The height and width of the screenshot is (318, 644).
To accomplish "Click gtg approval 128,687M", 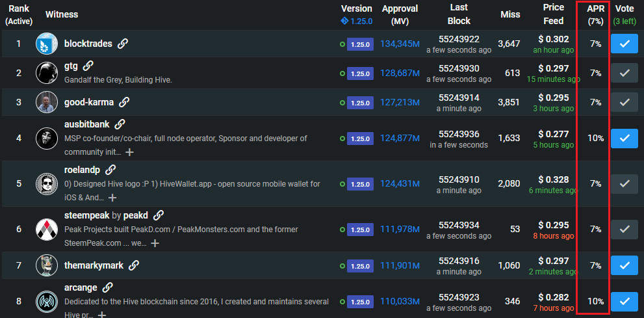I will 400,73.
